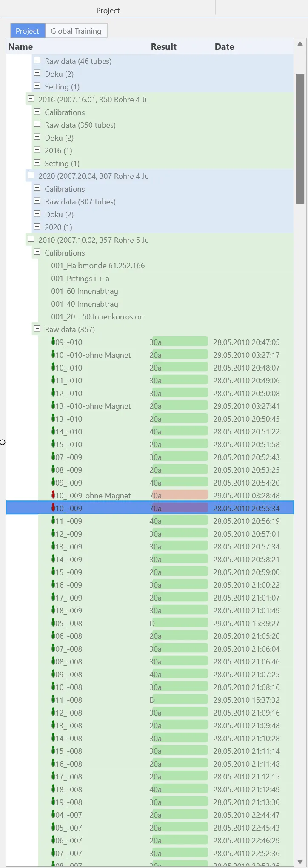Sort by the Name column header

coord(20,47)
